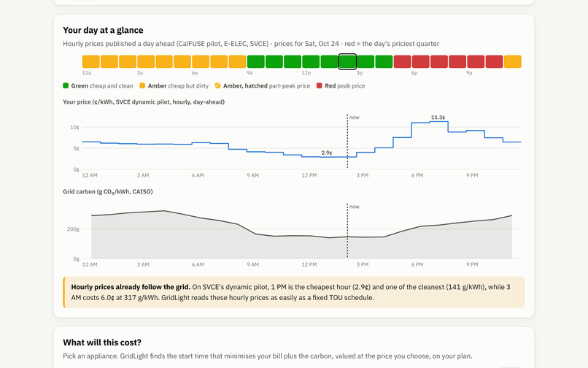
Task: Click the 'now' marker on price chart
Action: pos(355,118)
